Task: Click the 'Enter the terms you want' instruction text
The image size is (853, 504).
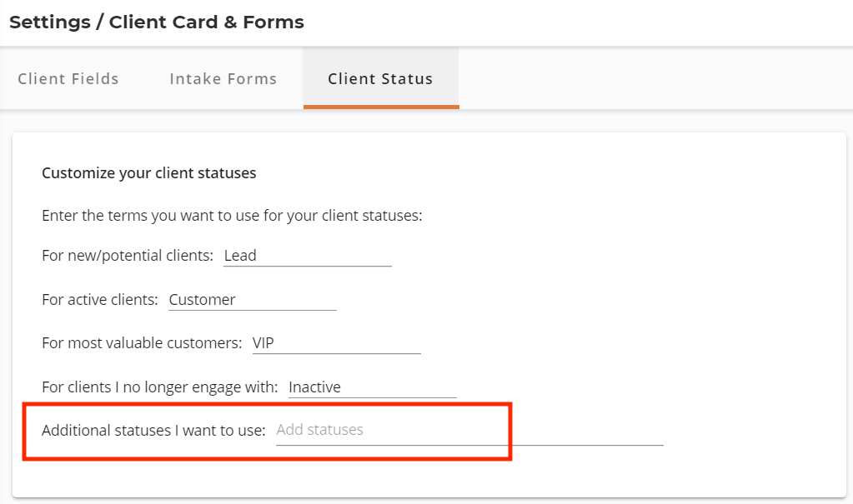Action: [232, 216]
